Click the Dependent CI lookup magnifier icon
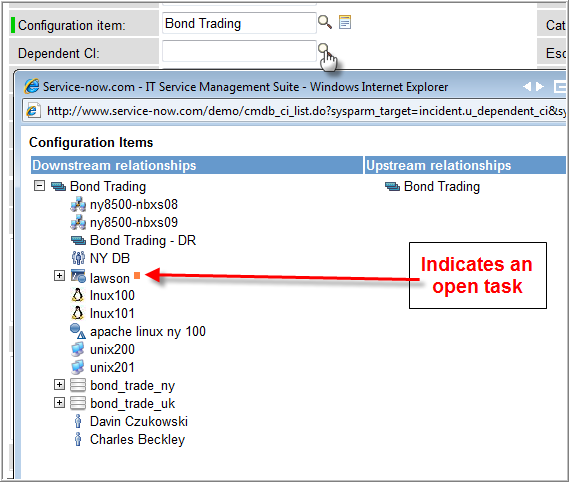This screenshot has height=482, width=569. coord(323,49)
